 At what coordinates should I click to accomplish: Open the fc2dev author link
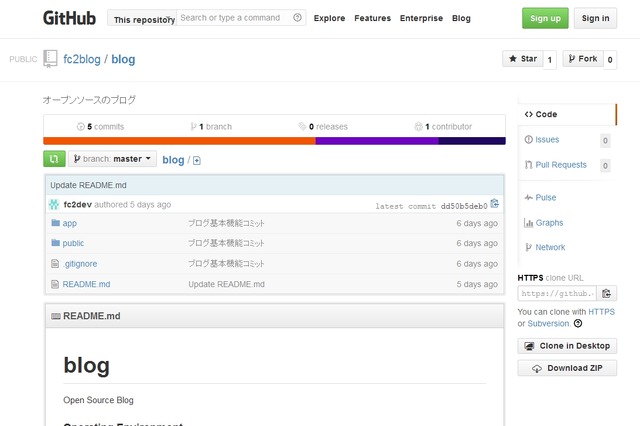pos(78,204)
